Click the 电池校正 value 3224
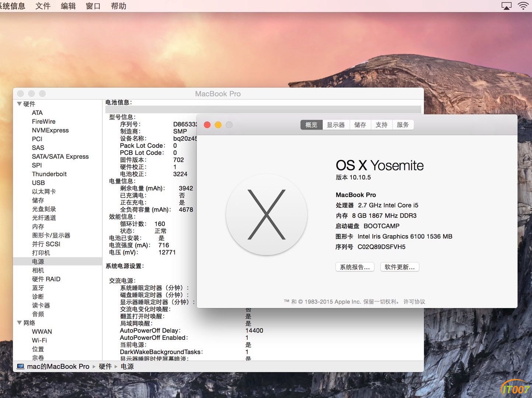This screenshot has height=398, width=532. coord(180,174)
